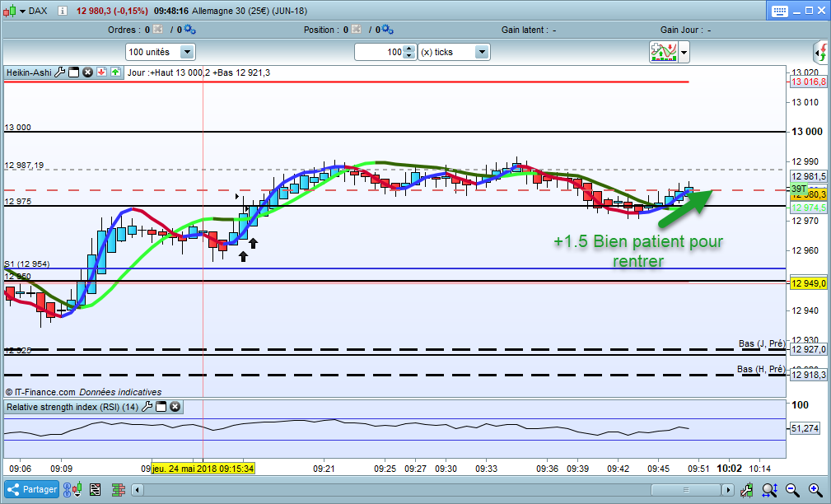Click the S1 (12 954) support line label
831x504 pixels.
[27, 264]
